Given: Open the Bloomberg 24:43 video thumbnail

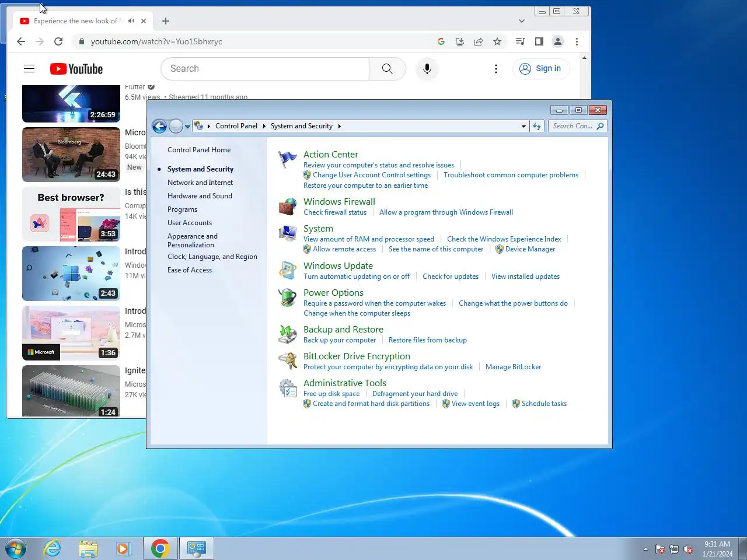Looking at the screenshot, I should click(x=71, y=155).
